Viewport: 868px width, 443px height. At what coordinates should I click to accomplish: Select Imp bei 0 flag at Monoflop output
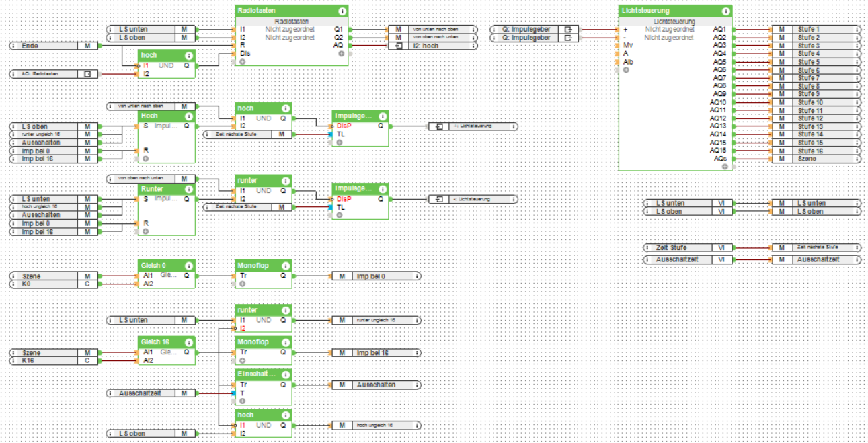point(377,276)
